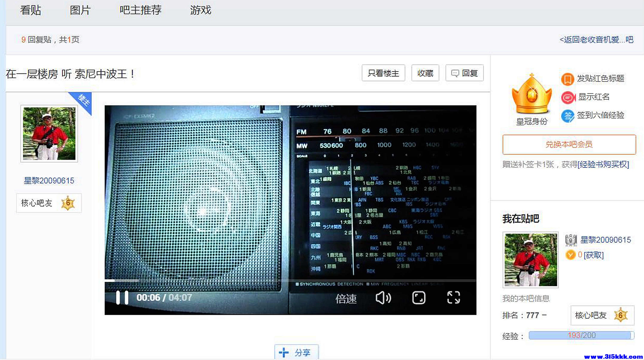Open the poster 星黎20090615 avatar
Screen dimensions: 644x360
pyautogui.click(x=49, y=133)
